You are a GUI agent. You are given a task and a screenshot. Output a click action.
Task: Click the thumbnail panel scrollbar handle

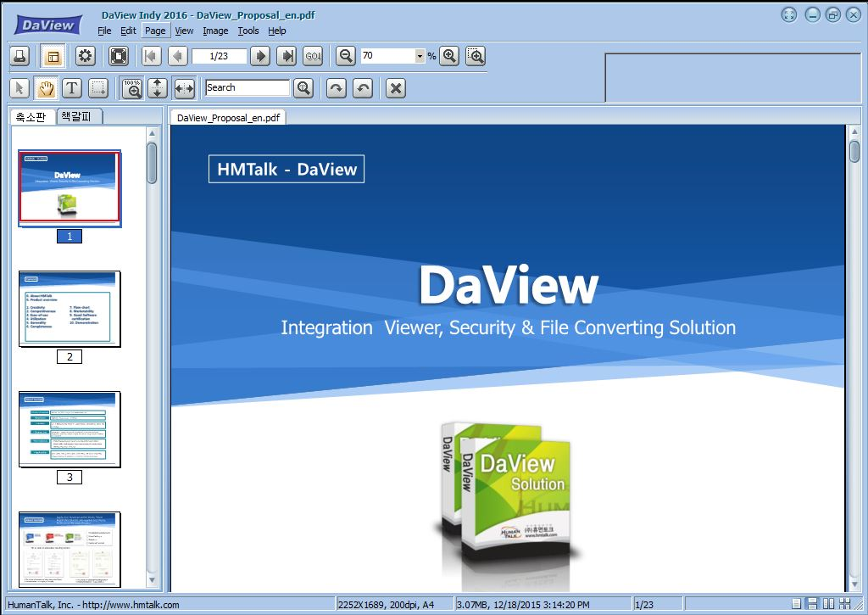click(152, 163)
